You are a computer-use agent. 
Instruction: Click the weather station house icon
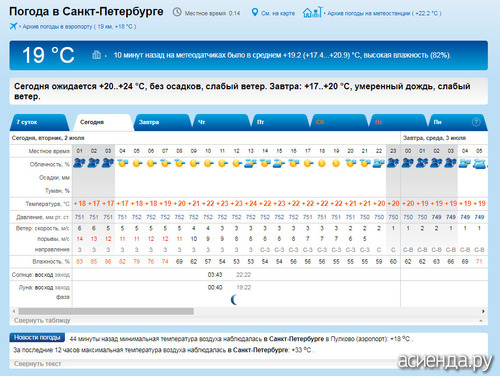pos(313,12)
